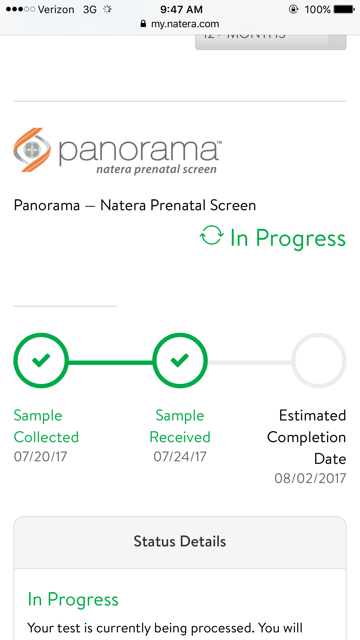The image size is (360, 640).
Task: Tap the dropdown arrow on months selector
Action: [337, 37]
